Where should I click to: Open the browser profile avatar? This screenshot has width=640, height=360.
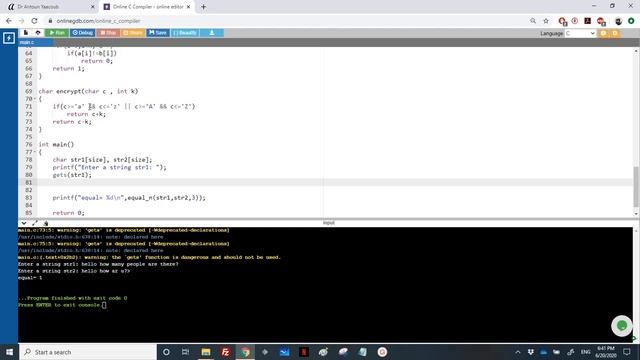[618, 21]
